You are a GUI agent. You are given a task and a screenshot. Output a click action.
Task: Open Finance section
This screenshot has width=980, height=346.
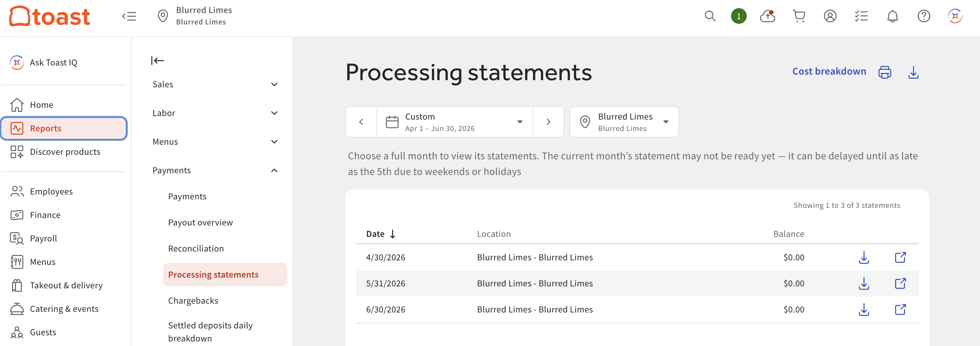pyautogui.click(x=64, y=215)
